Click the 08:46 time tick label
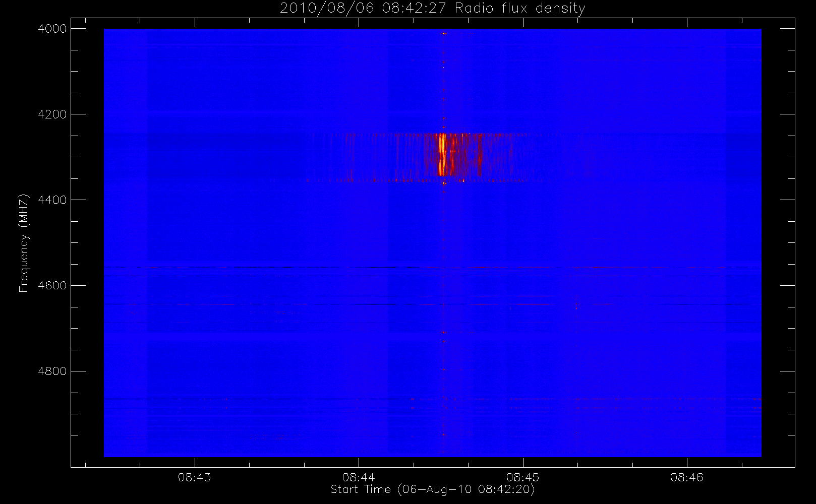Viewport: 816px width, 504px height. 686,477
